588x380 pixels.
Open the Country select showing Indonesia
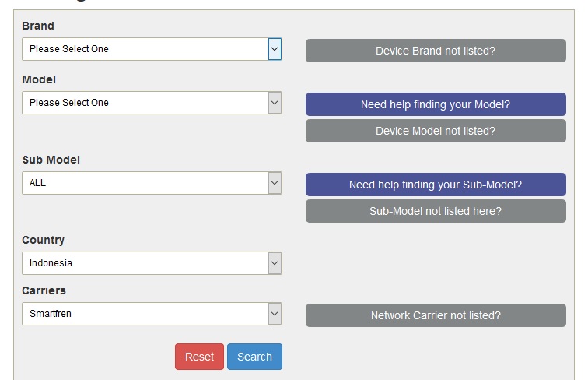click(145, 263)
